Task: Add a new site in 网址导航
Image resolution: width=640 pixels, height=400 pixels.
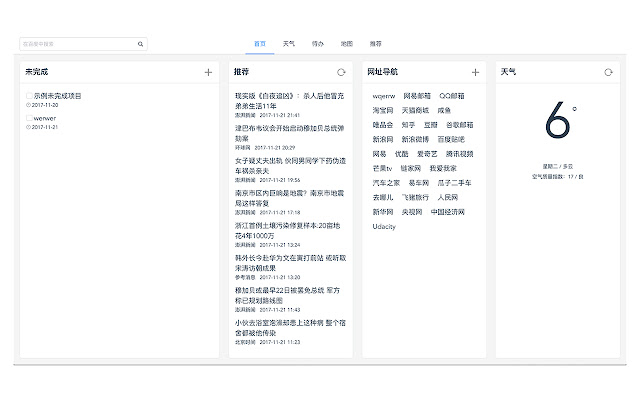Action: [x=475, y=72]
